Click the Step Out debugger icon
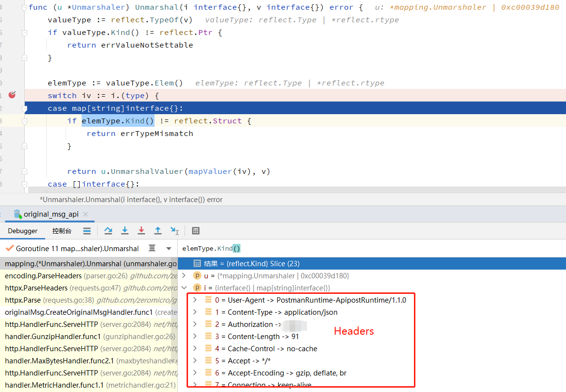The height and width of the screenshot is (392, 566). (157, 230)
